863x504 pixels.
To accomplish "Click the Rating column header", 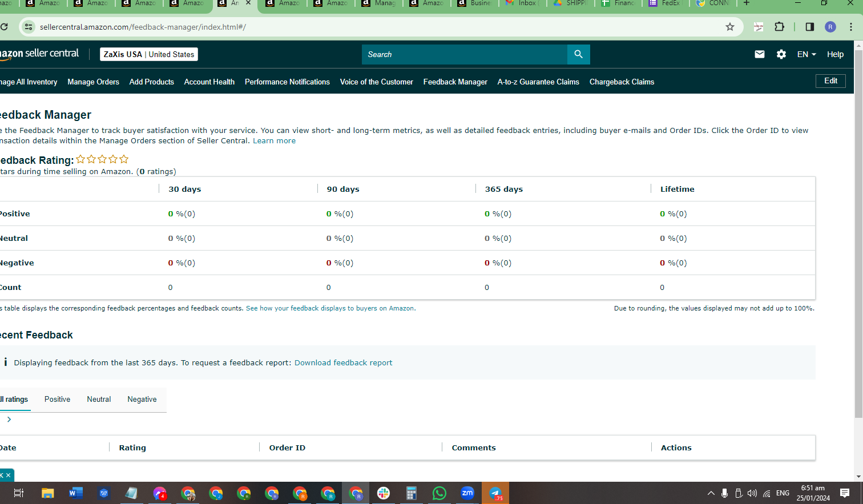I will (132, 448).
